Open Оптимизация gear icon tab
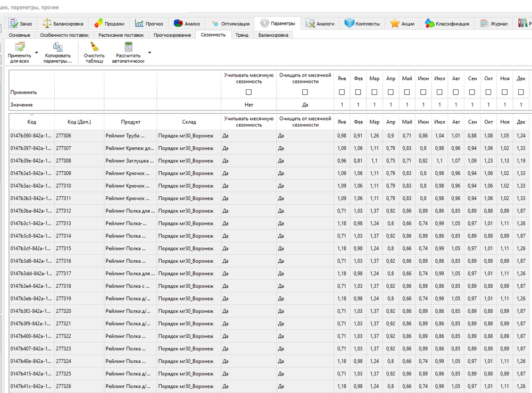This screenshot has height=393, width=532. point(215,23)
